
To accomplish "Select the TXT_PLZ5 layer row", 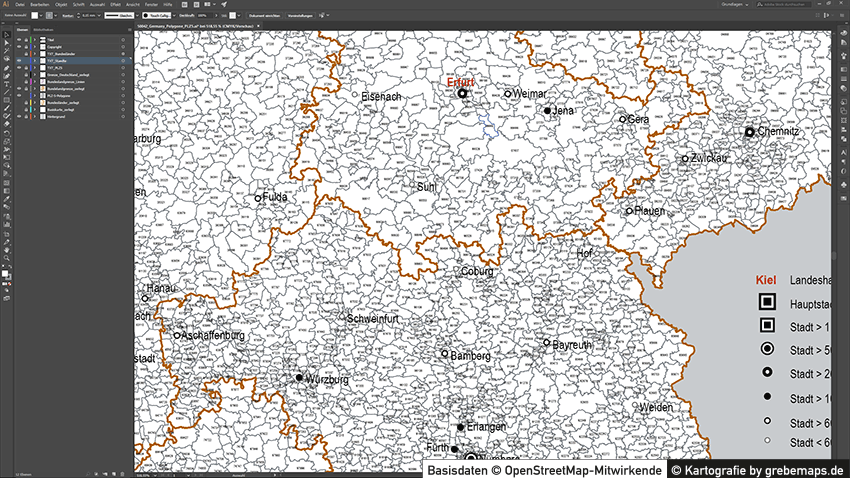I will (73, 68).
